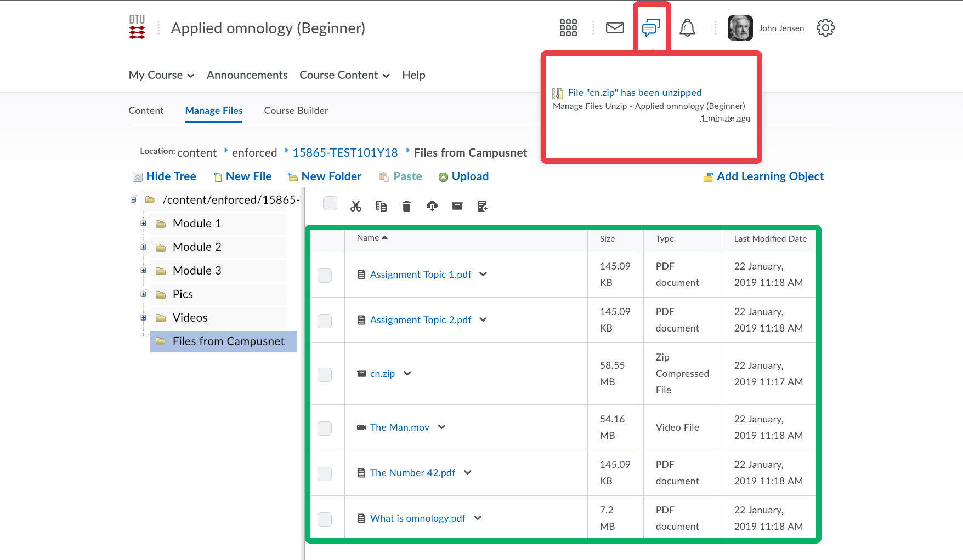This screenshot has height=560, width=963.
Task: Open the Course Content menu
Action: pyautogui.click(x=344, y=75)
